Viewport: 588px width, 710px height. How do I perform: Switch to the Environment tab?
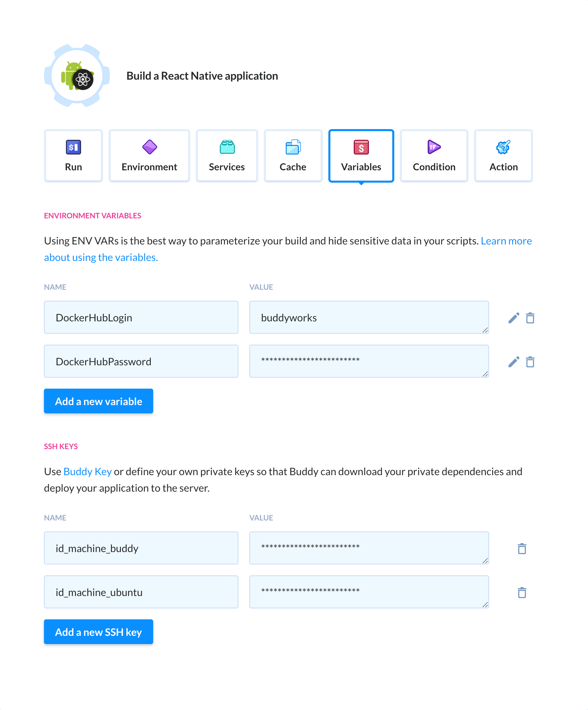149,156
